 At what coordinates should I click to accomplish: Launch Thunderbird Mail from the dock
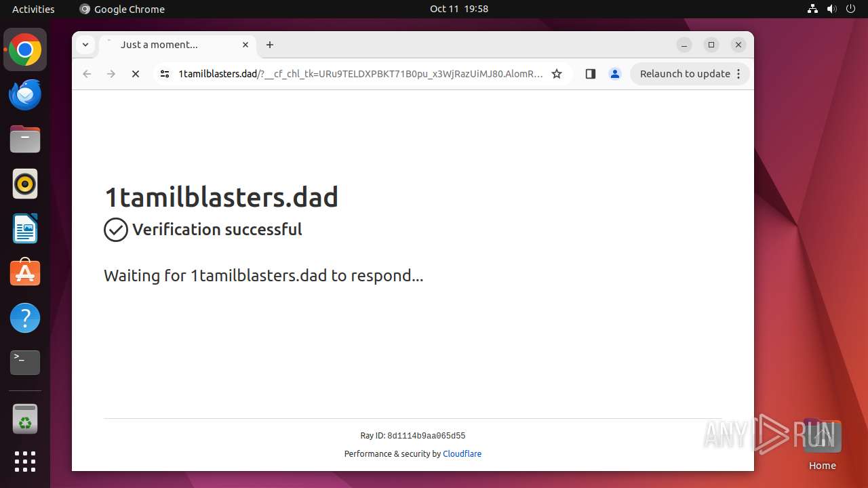point(25,95)
